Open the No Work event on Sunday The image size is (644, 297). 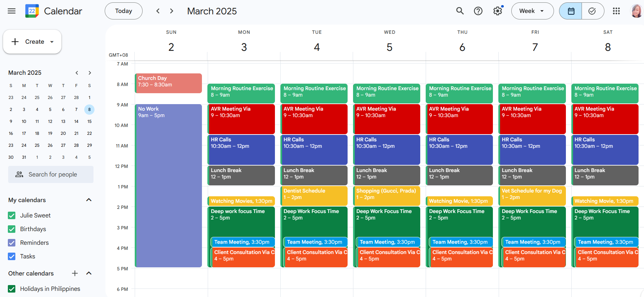[x=169, y=186]
